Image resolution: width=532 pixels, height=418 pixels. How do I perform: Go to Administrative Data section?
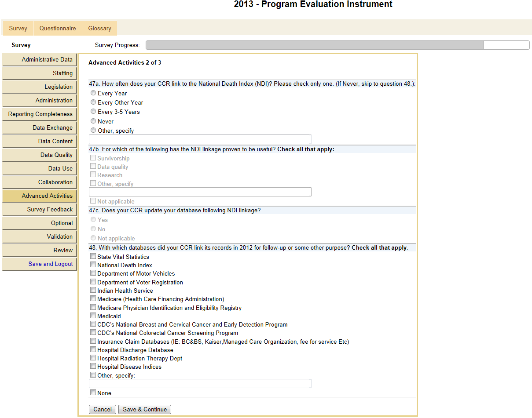(47, 59)
